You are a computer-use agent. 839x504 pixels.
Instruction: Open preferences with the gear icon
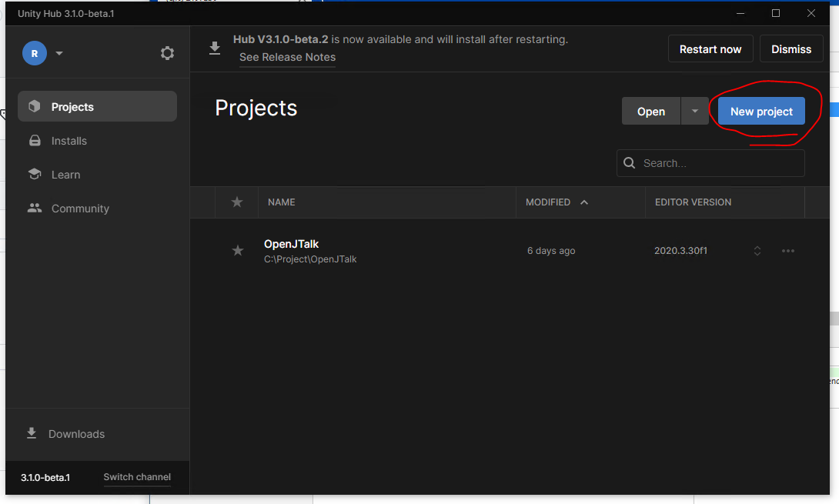click(x=167, y=53)
